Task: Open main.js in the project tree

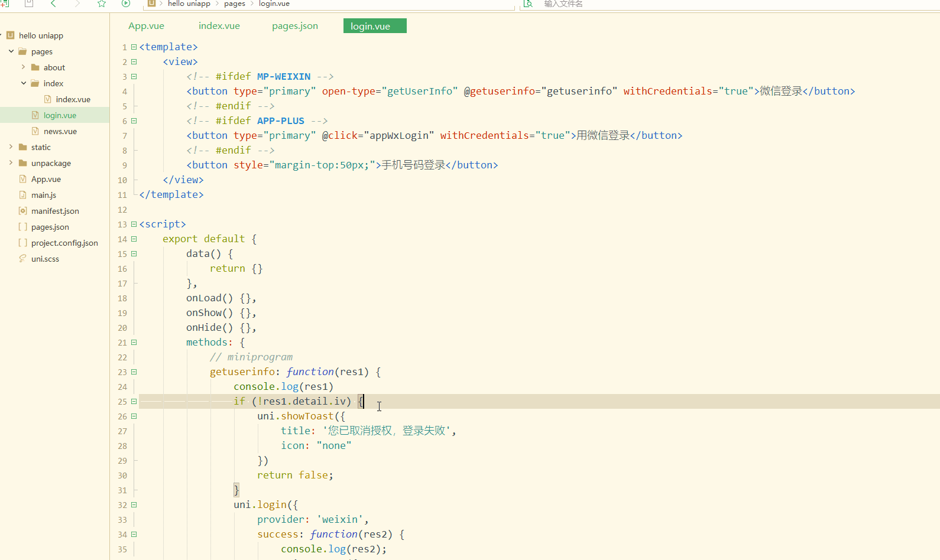Action: click(44, 195)
